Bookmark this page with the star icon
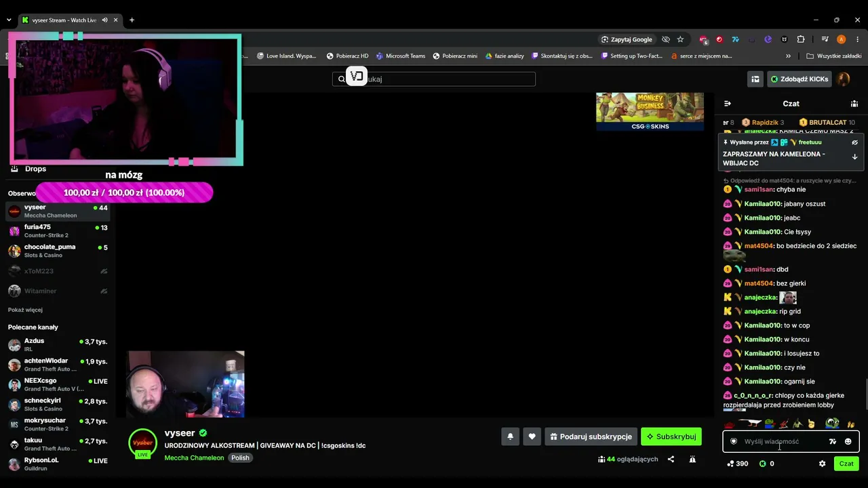Viewport: 868px width, 488px height. coord(680,39)
